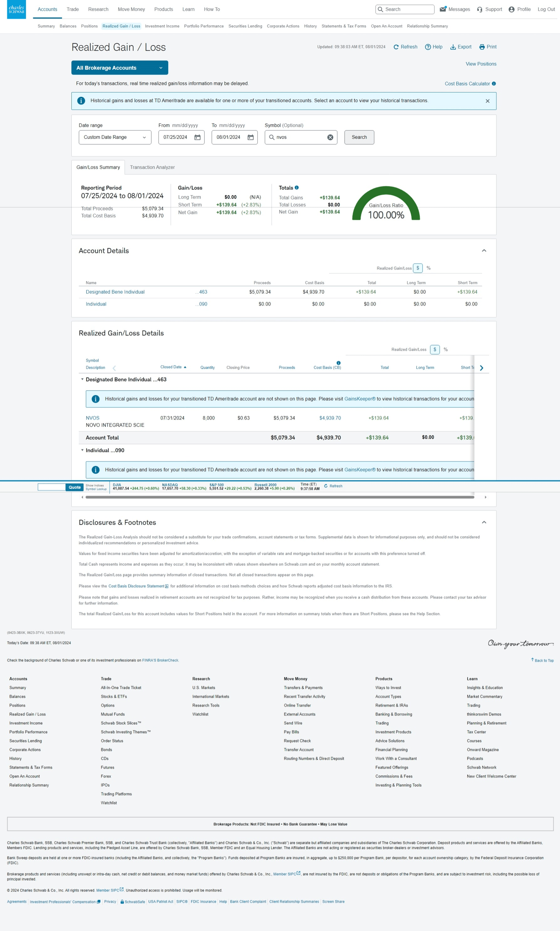Click the Symbol Lookup link
The height and width of the screenshot is (931, 560).
[x=96, y=489]
